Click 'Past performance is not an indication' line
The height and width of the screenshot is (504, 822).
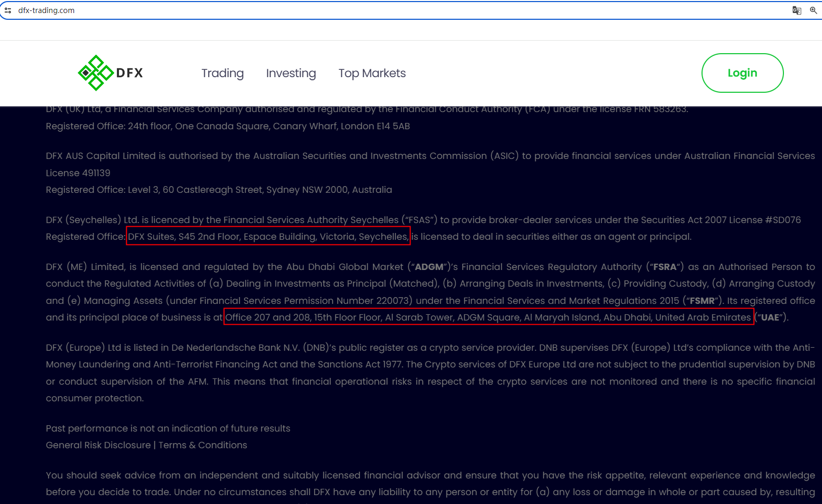click(168, 428)
